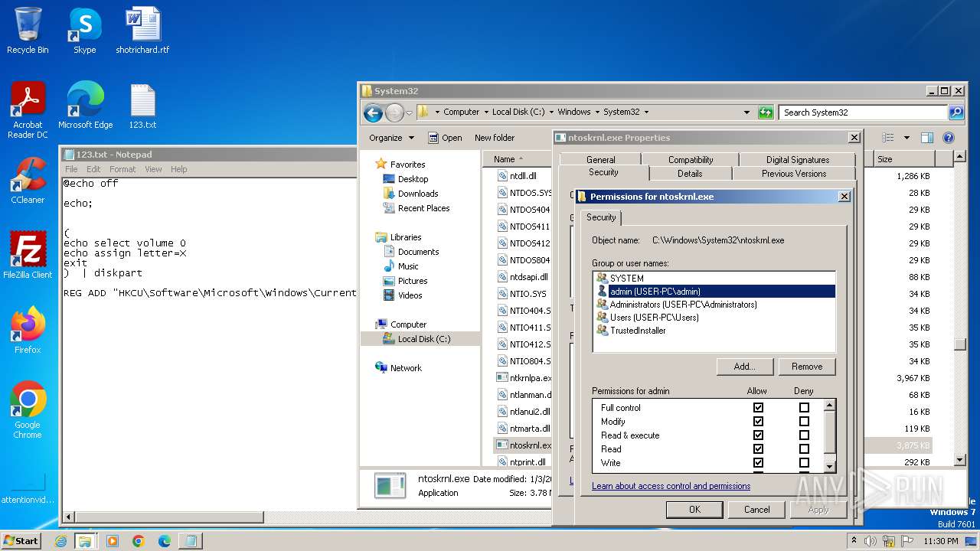Change the view with the Views icon
This screenshot has height=551, width=980.
tap(888, 138)
